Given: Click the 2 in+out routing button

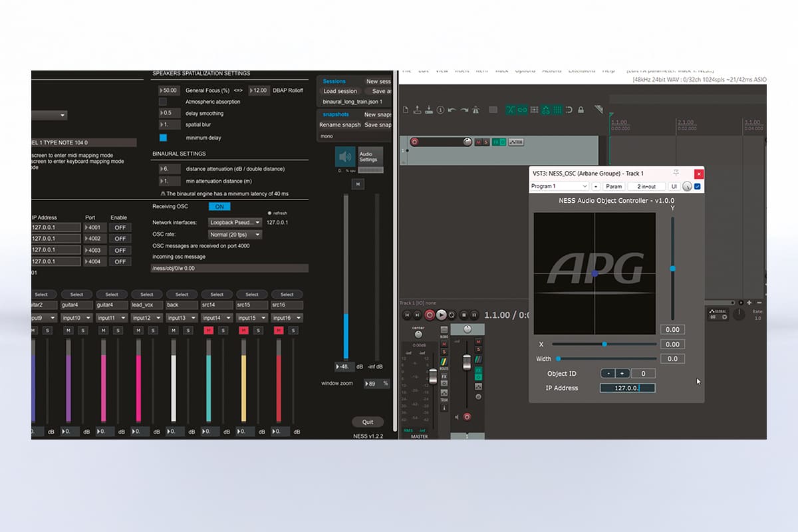Looking at the screenshot, I should coord(646,187).
